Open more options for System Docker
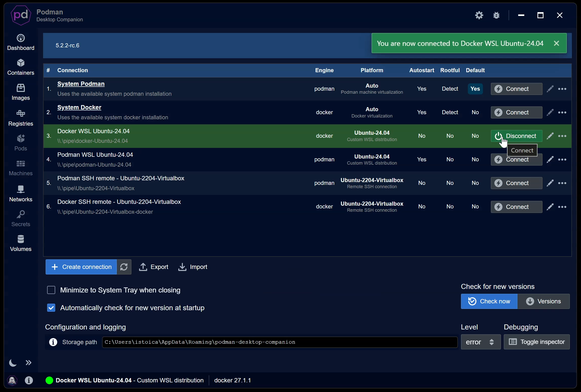The image size is (581, 392). 562,112
